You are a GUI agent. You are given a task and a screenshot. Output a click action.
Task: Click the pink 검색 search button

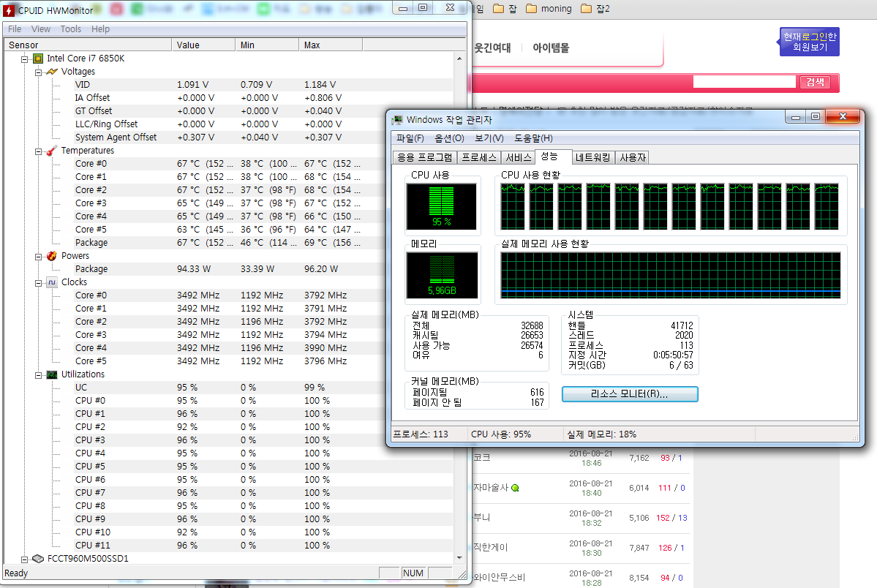coord(815,82)
